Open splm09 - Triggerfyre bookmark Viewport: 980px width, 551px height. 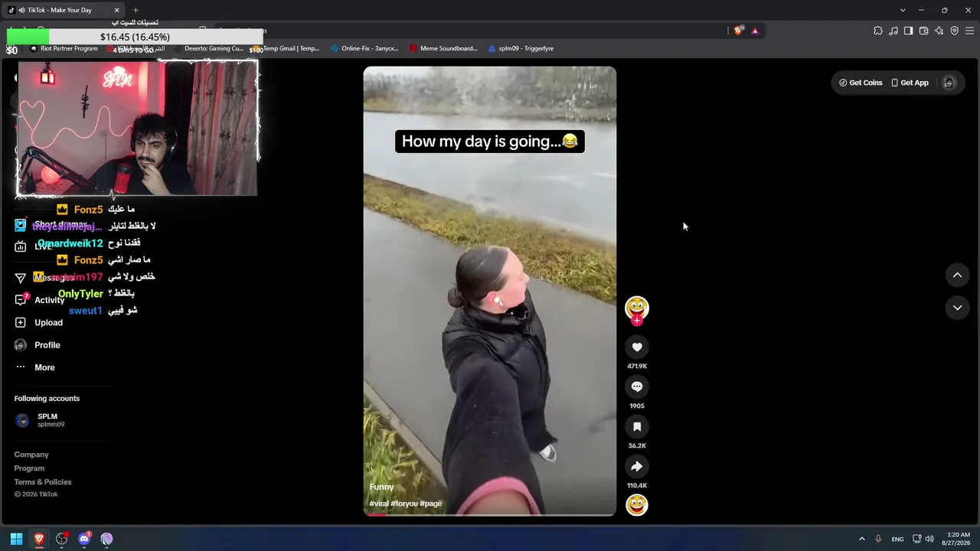click(x=521, y=48)
